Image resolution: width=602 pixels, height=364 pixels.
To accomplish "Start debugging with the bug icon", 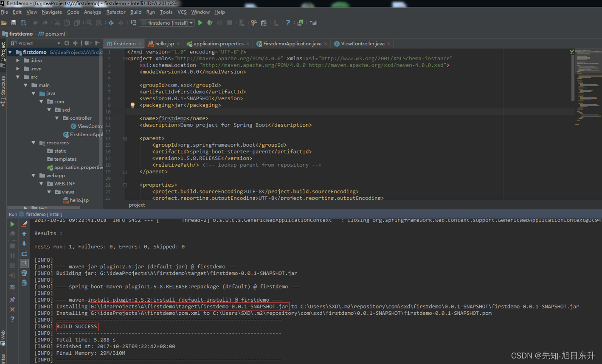I will (210, 23).
